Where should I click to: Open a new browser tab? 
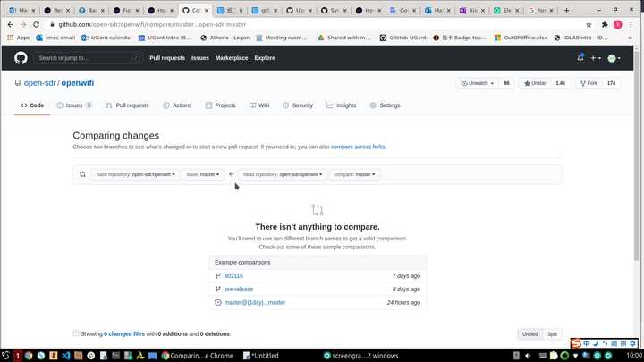pyautogui.click(x=566, y=10)
